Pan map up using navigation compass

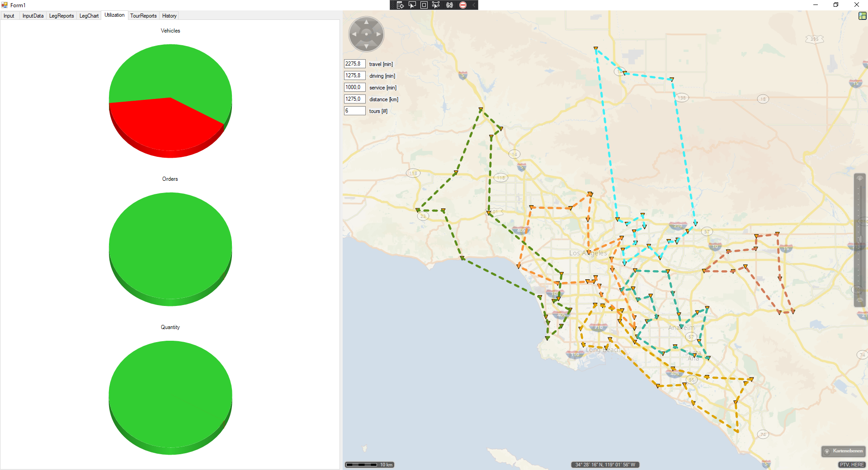coord(366,22)
